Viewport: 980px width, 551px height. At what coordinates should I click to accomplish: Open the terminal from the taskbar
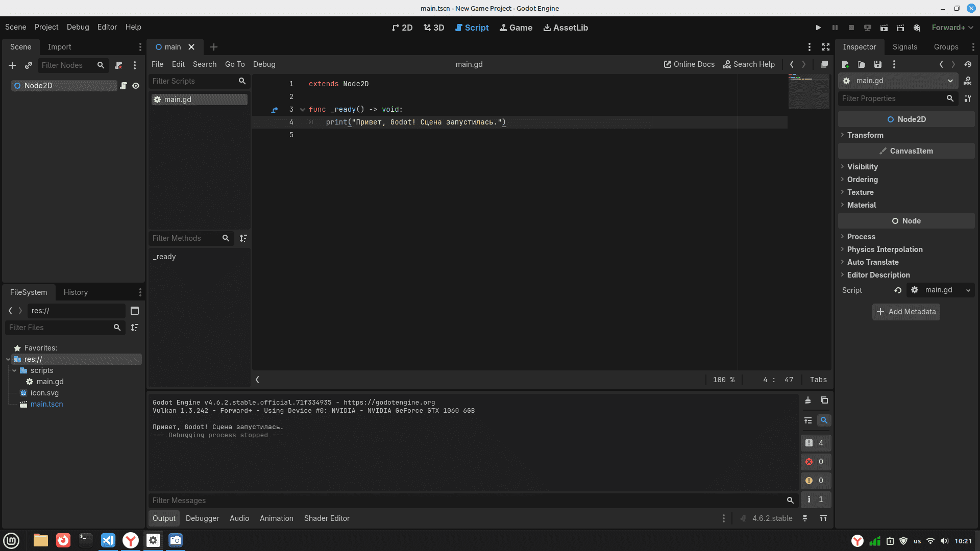coord(85,540)
